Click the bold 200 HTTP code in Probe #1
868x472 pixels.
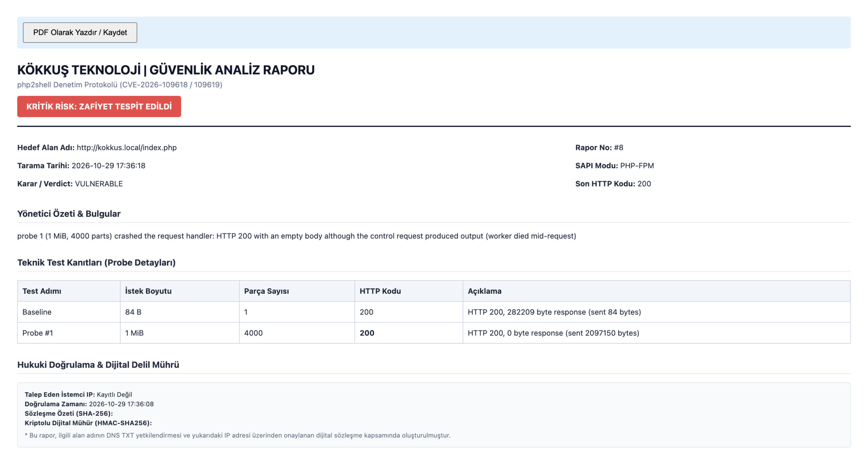(x=367, y=333)
